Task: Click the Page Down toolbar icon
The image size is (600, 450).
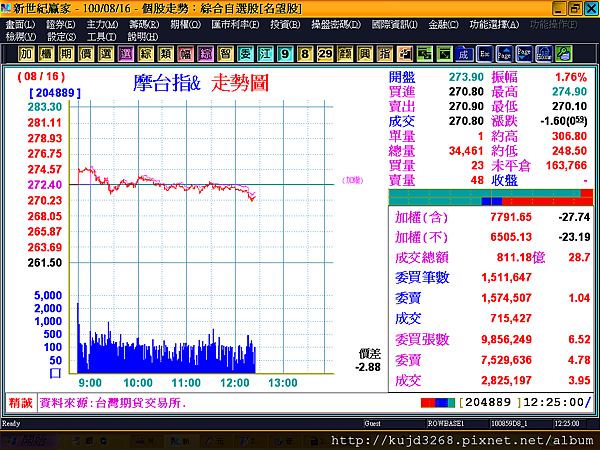Action: pyautogui.click(x=524, y=54)
